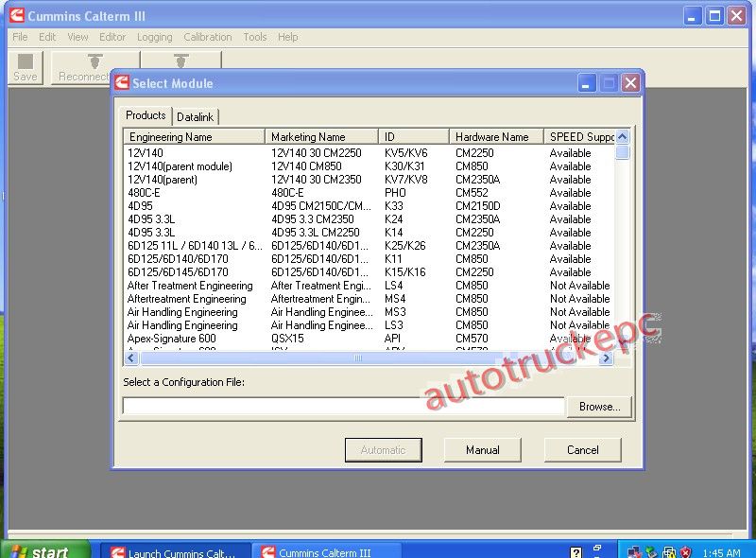
Task: Click the Windows start button
Action: pos(45,550)
